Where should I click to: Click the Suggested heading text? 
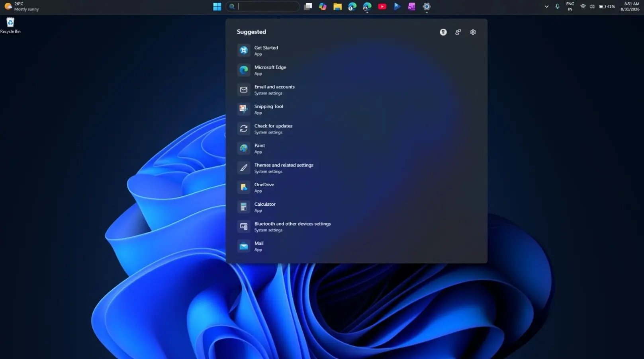tap(251, 32)
